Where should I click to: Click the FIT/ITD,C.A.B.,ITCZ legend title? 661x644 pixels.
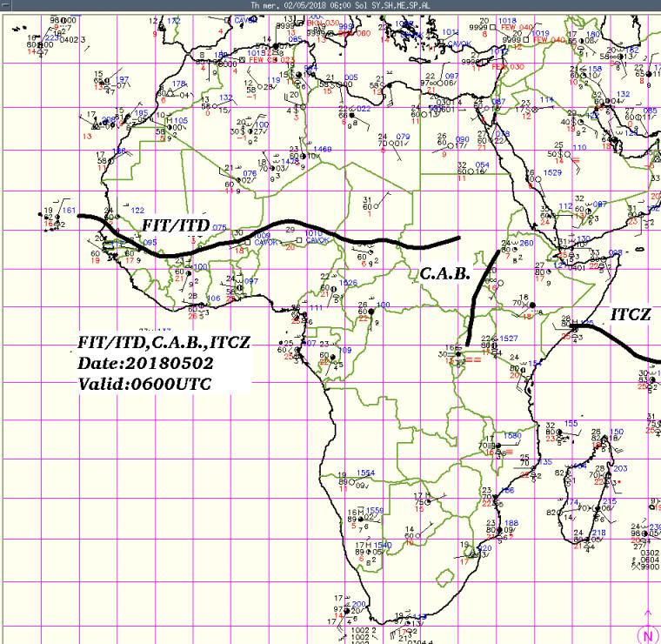(164, 343)
